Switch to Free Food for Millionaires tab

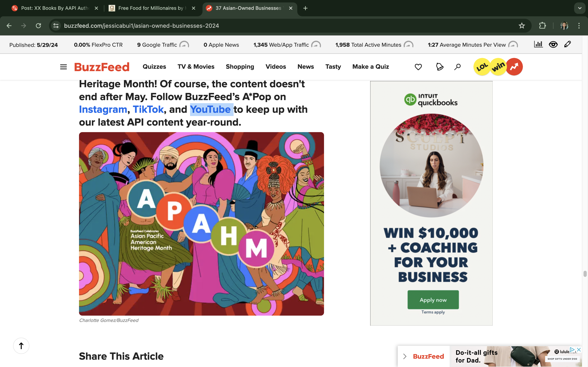tap(151, 8)
